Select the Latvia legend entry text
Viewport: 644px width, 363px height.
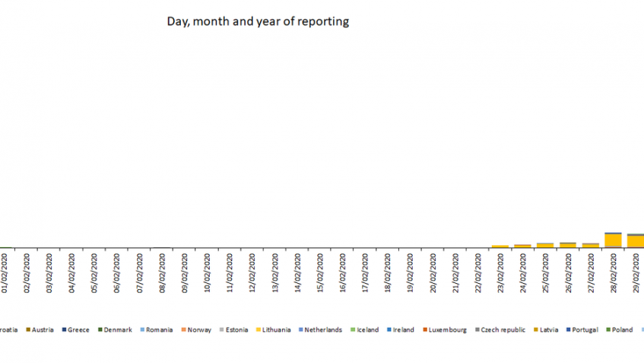pos(549,330)
